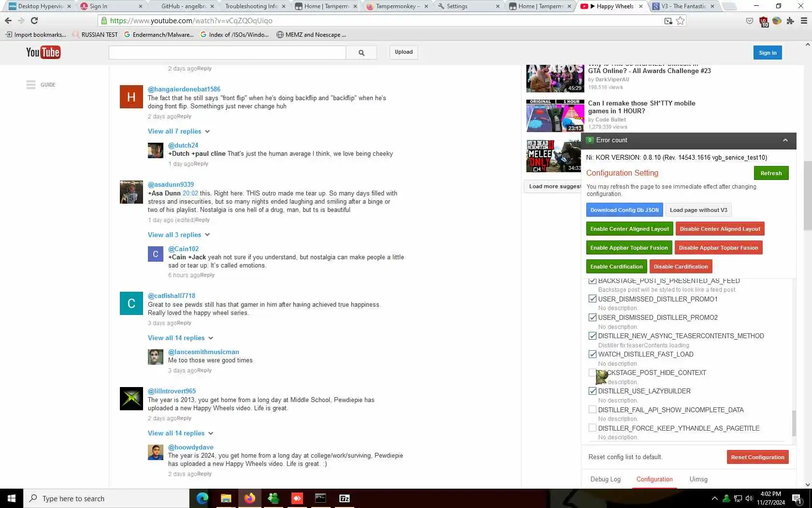Launch Microsoft Edge from the taskbar

tap(202, 498)
